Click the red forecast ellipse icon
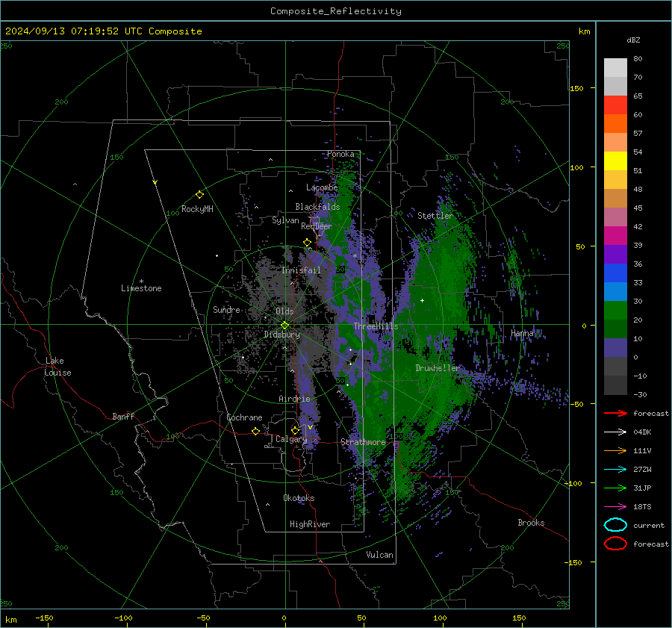Image resolution: width=672 pixels, height=628 pixels. point(615,544)
